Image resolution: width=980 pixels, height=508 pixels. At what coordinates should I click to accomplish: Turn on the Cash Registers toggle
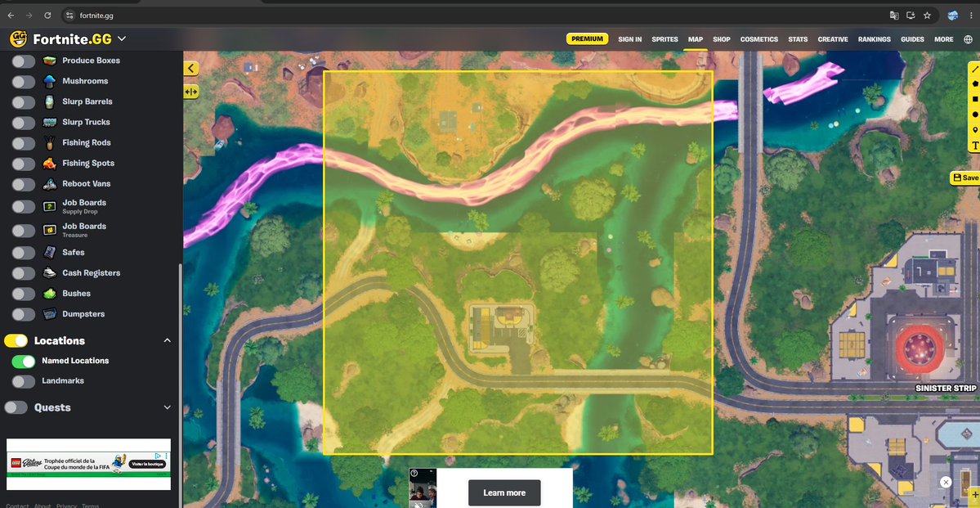coord(23,272)
